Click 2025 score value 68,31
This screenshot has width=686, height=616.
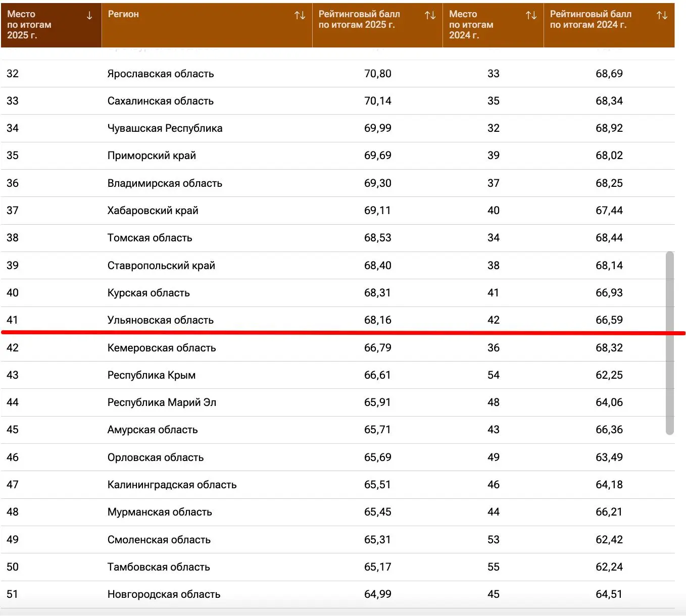pyautogui.click(x=378, y=293)
